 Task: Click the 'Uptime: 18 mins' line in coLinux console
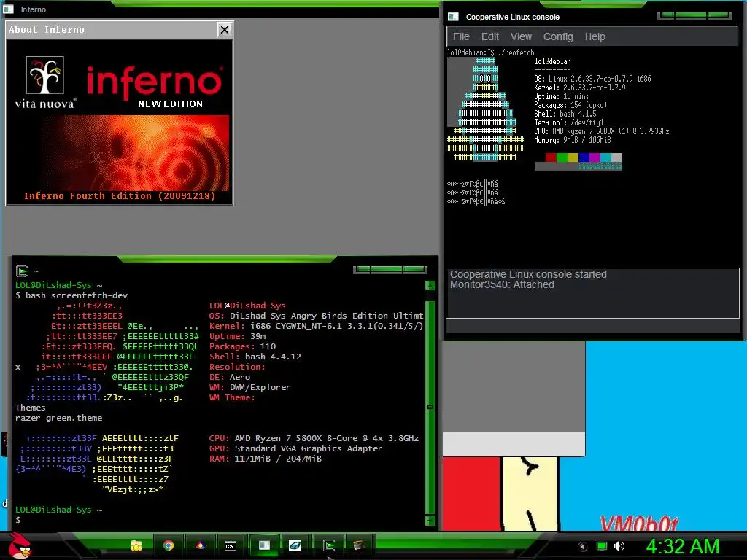tap(561, 96)
